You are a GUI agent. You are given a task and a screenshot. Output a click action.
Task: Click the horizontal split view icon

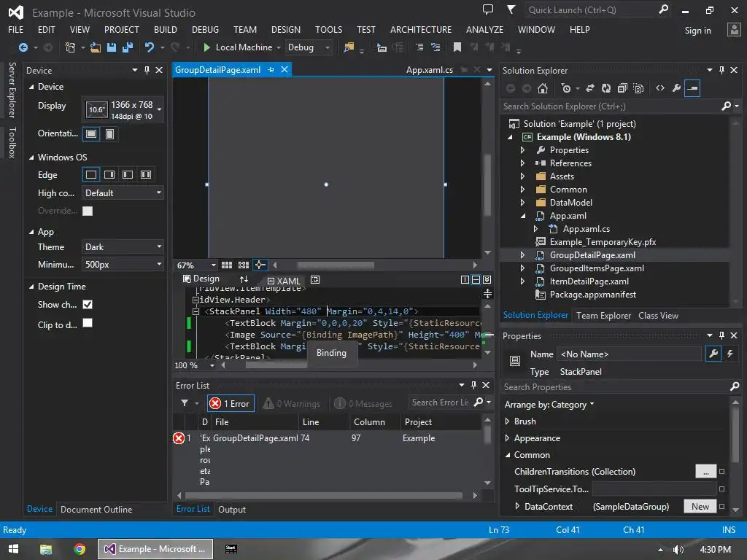pyautogui.click(x=476, y=279)
